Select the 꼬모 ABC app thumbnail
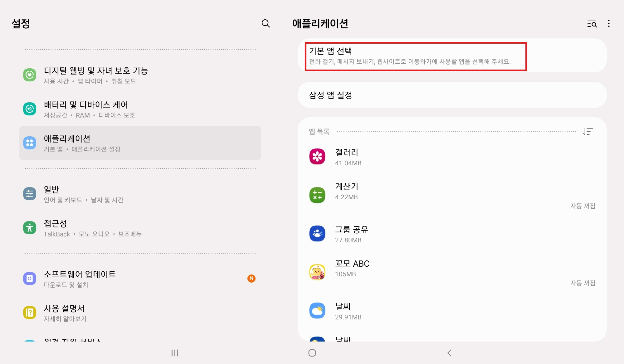 tap(317, 272)
